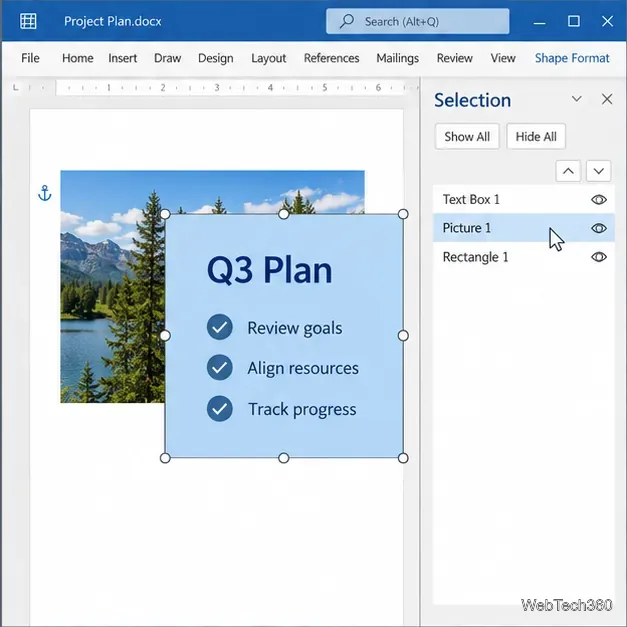This screenshot has height=627, width=627.
Task: Click the bottom-middle resize handle of the shape
Action: [x=284, y=458]
